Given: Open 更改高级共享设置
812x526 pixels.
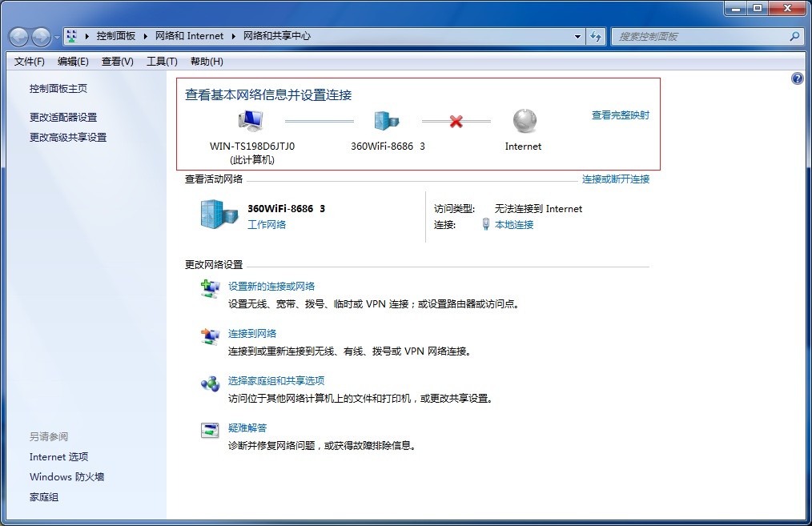Looking at the screenshot, I should pyautogui.click(x=68, y=137).
